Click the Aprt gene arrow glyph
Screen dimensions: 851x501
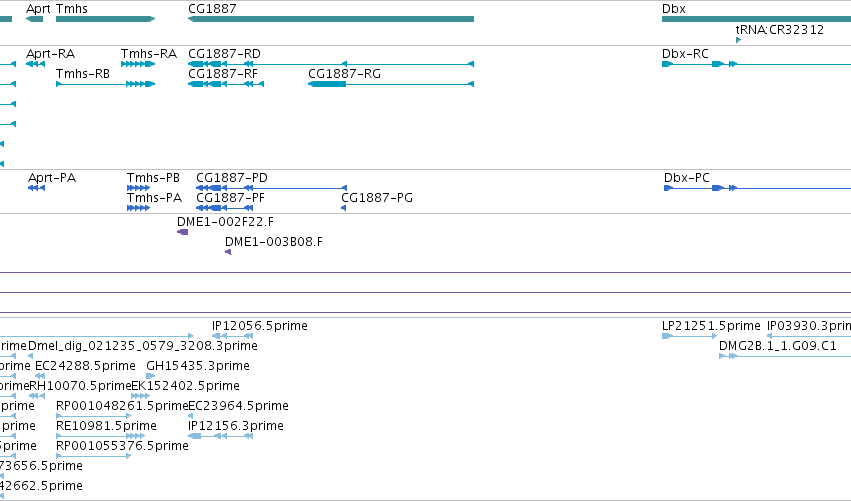(x=34, y=19)
